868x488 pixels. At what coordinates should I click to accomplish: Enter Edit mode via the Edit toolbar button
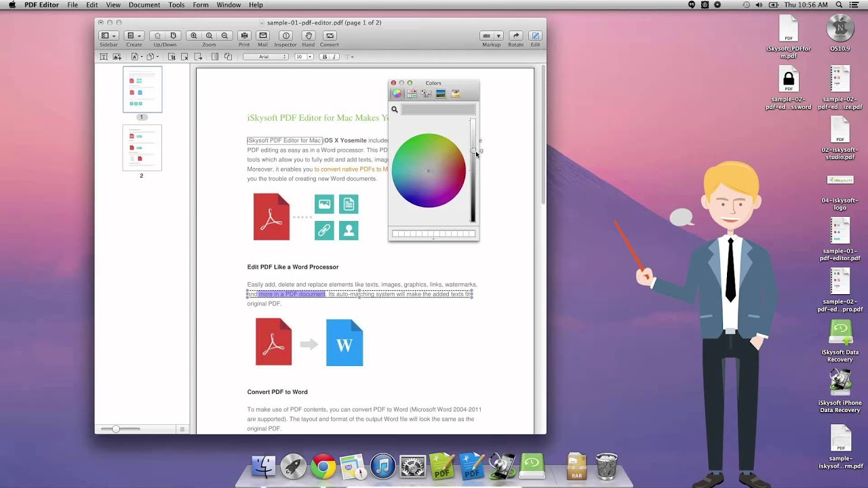coord(535,35)
